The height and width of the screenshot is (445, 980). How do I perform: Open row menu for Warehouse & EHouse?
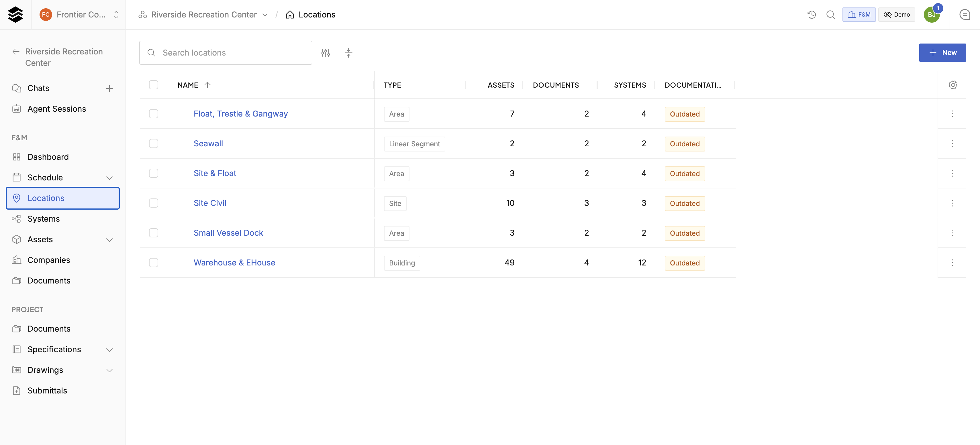pyautogui.click(x=952, y=262)
